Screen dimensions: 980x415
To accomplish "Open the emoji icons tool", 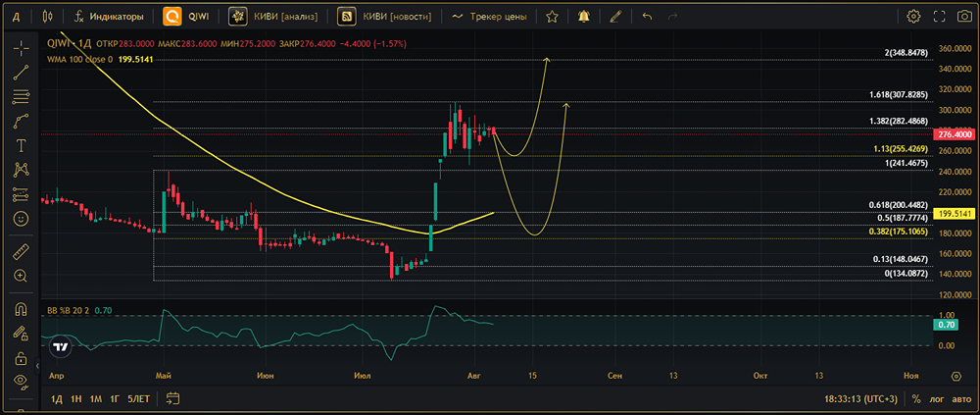I will pyautogui.click(x=22, y=219).
